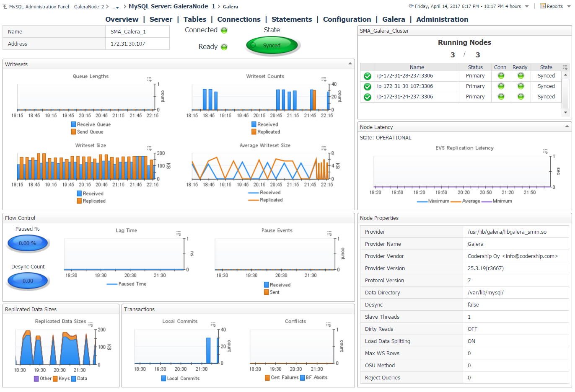Click the Running Nodes scrollbar down arrow
575x392 pixels.
[x=566, y=112]
